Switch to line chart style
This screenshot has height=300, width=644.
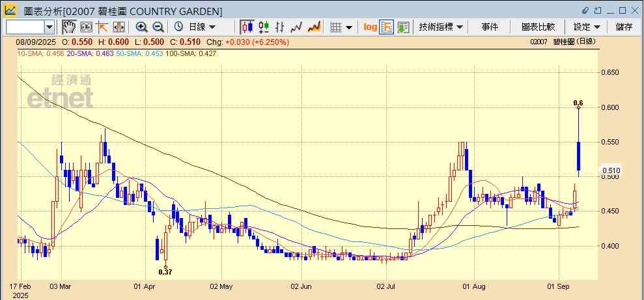[x=296, y=27]
